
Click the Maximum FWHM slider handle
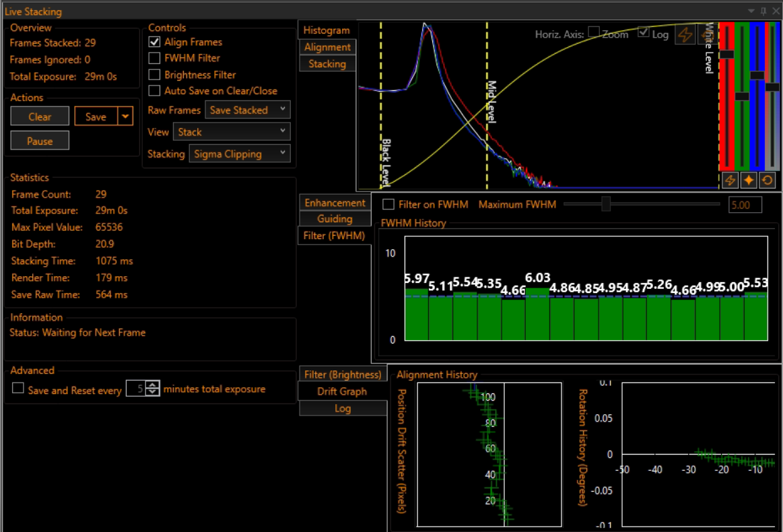pyautogui.click(x=606, y=204)
